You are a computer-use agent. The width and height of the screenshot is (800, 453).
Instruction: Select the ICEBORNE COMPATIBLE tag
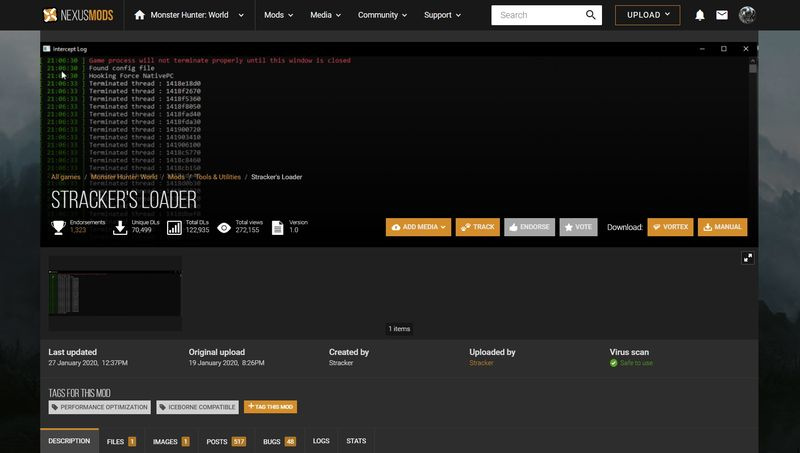tap(197, 407)
